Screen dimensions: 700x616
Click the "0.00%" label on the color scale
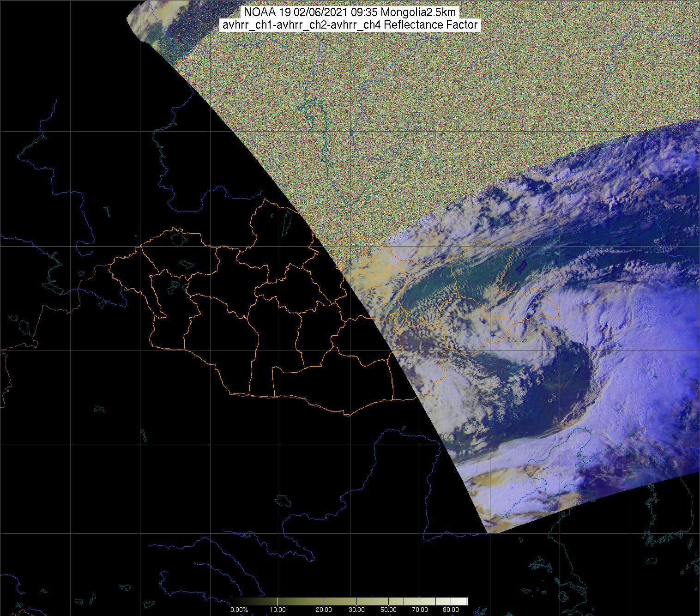[240, 610]
